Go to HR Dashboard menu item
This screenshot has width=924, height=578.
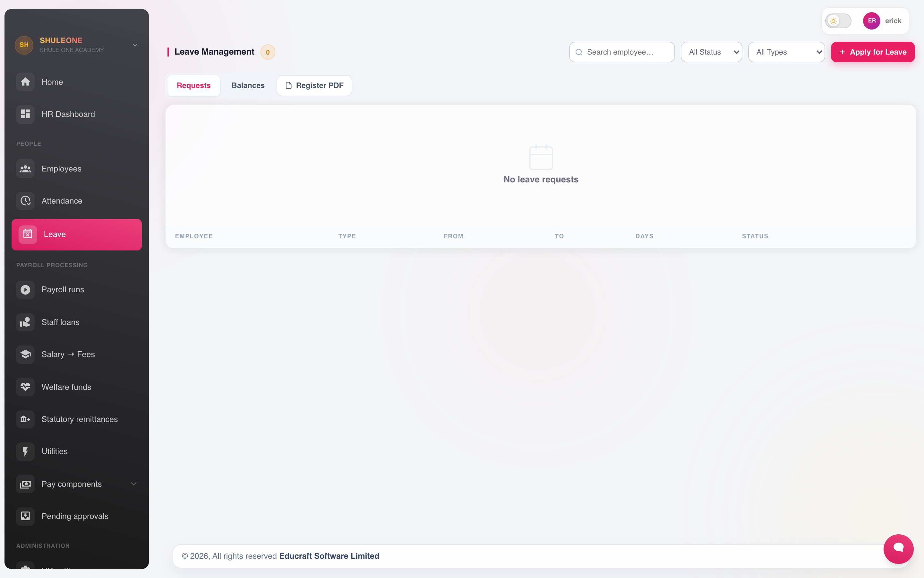76,114
